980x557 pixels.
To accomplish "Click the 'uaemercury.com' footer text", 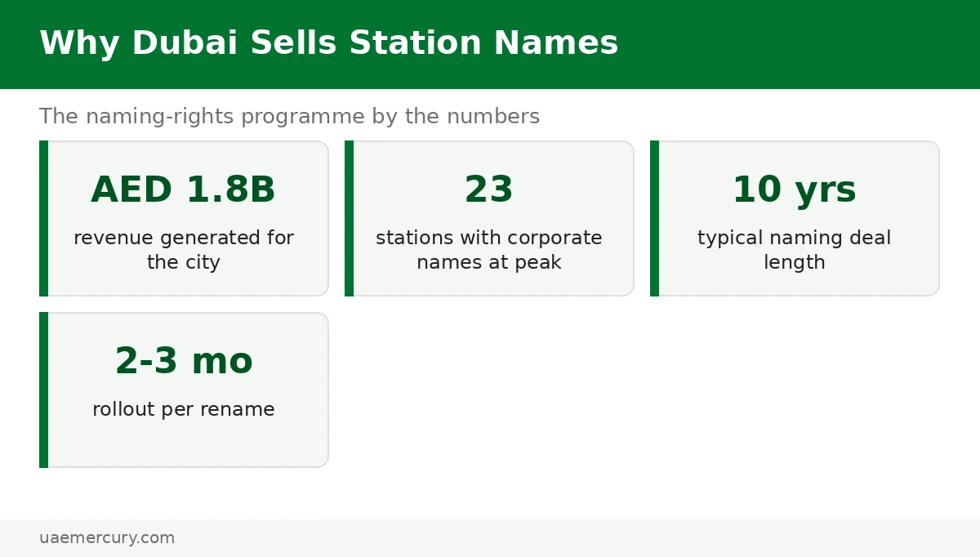I will pos(107,538).
